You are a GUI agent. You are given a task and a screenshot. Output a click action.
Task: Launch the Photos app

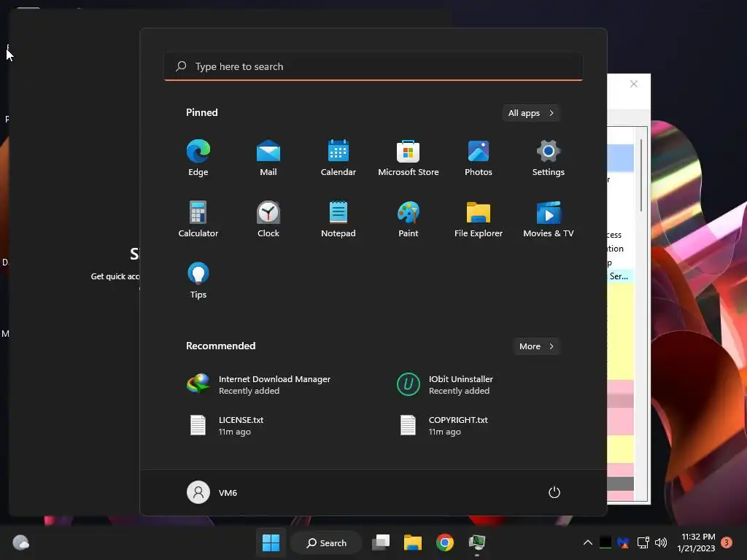click(479, 157)
